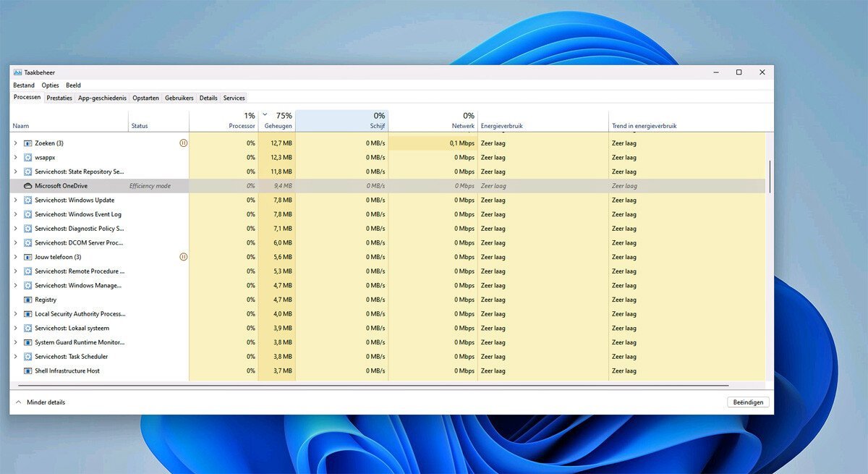Image resolution: width=868 pixels, height=474 pixels.
Task: Expand the Zoeken (3) process group
Action: 15,143
